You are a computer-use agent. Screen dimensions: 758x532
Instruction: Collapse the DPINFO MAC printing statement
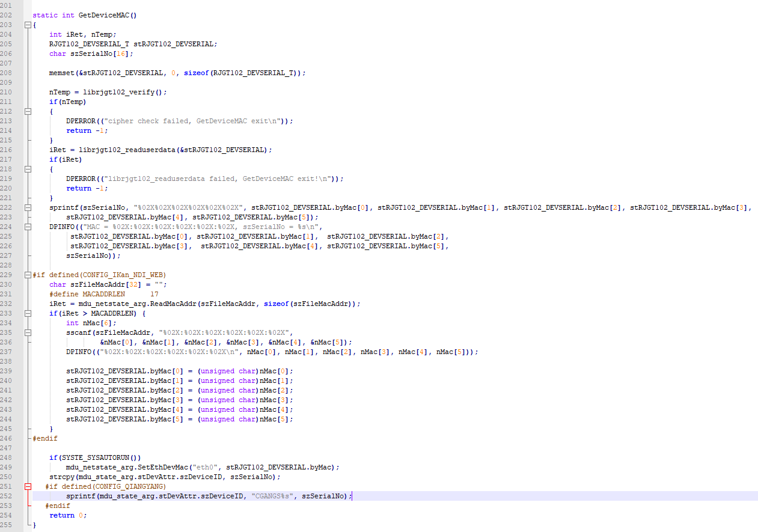pos(28,227)
